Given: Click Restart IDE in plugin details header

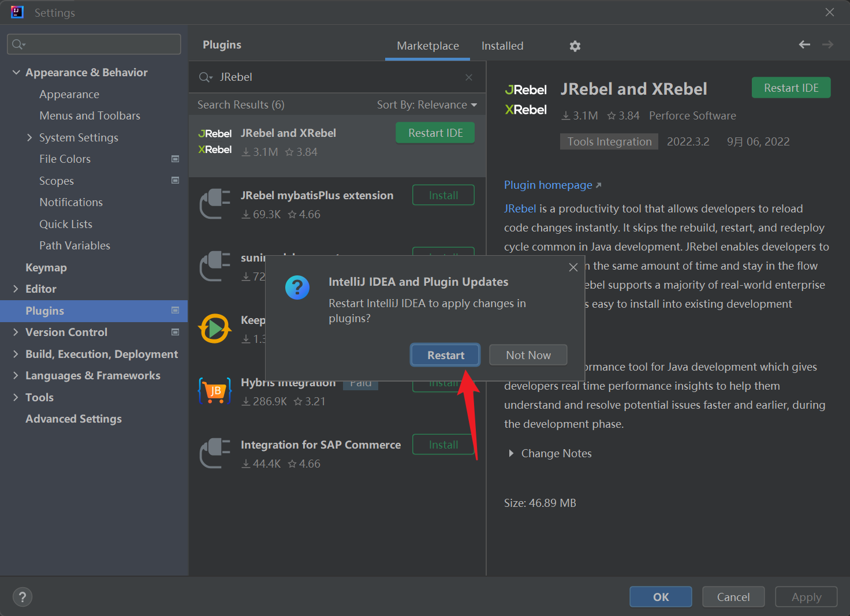Looking at the screenshot, I should tap(791, 88).
